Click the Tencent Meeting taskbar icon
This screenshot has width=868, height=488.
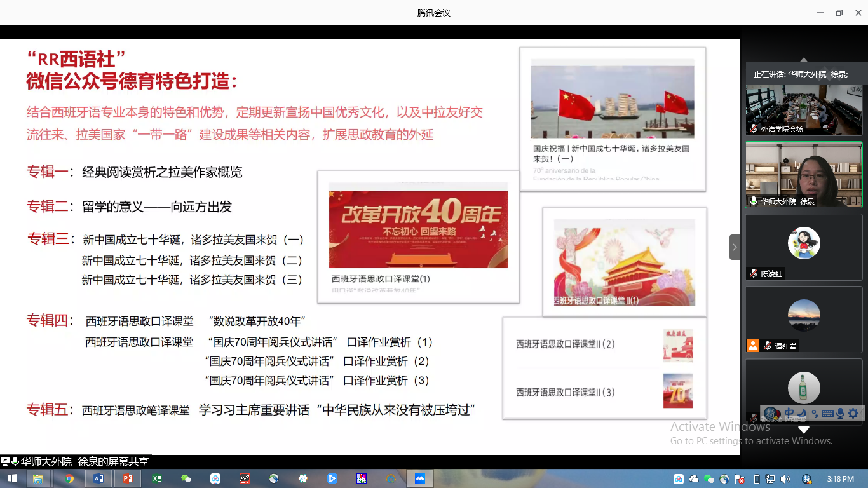pos(420,478)
